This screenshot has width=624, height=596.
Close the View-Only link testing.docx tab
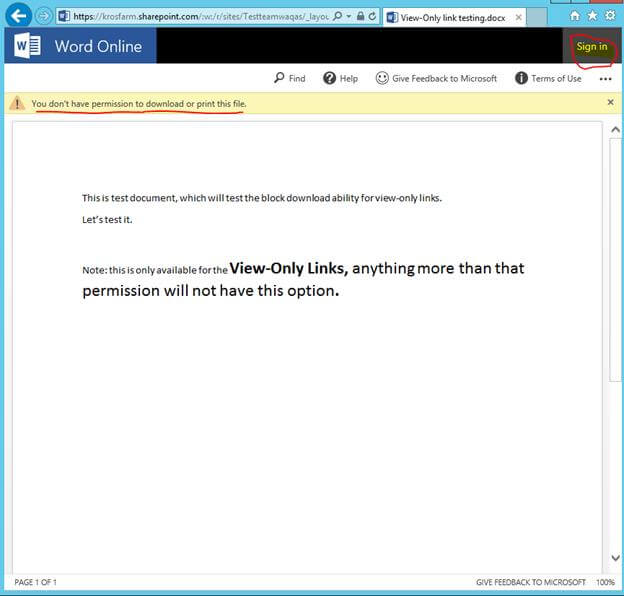click(519, 18)
